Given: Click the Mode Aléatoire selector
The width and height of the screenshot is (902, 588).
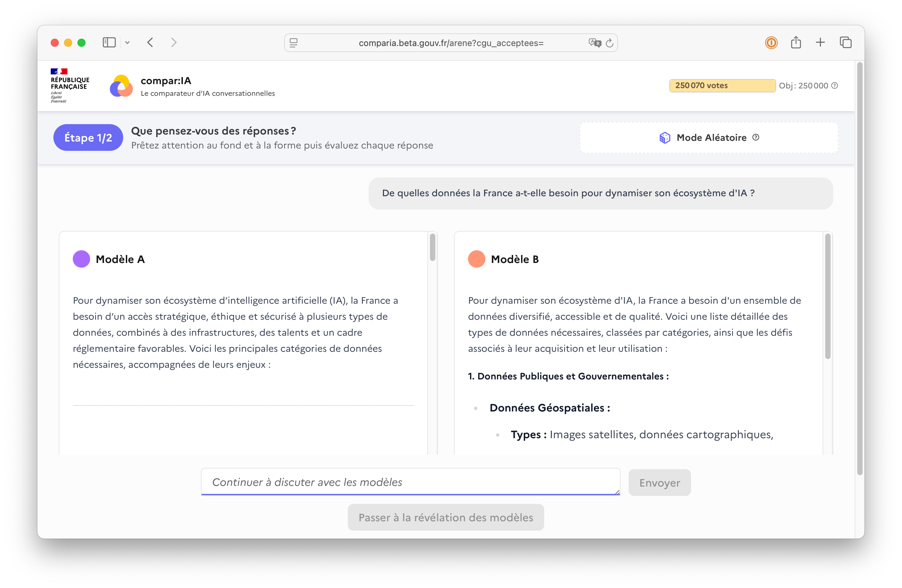Looking at the screenshot, I should [708, 137].
